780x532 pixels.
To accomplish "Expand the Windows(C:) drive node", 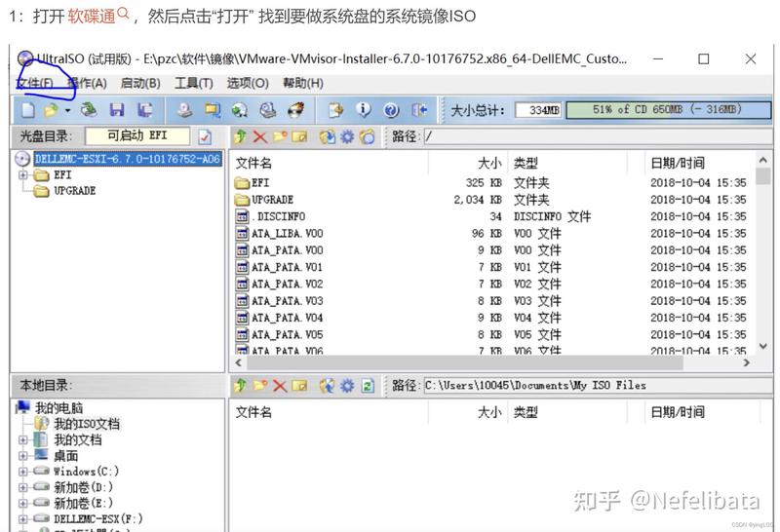I will 22,472.
